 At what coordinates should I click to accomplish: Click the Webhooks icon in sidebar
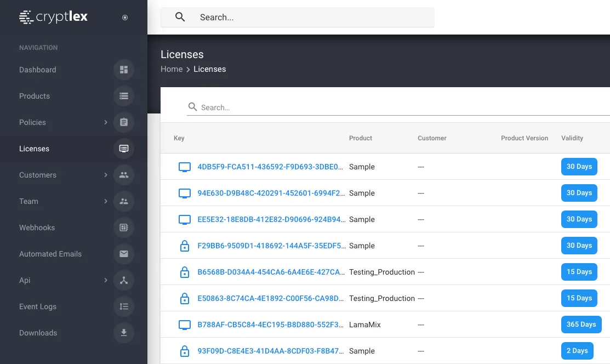coord(124,228)
